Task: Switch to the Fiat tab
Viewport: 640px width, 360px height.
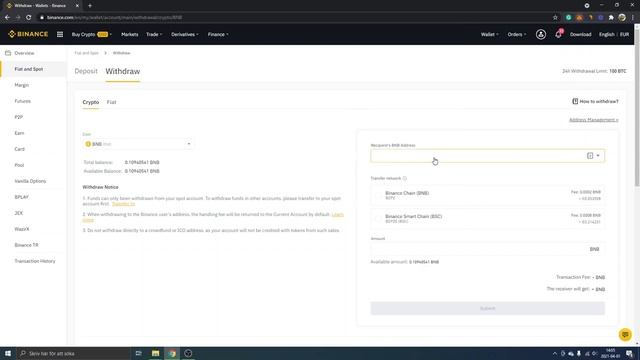Action: pyautogui.click(x=111, y=102)
